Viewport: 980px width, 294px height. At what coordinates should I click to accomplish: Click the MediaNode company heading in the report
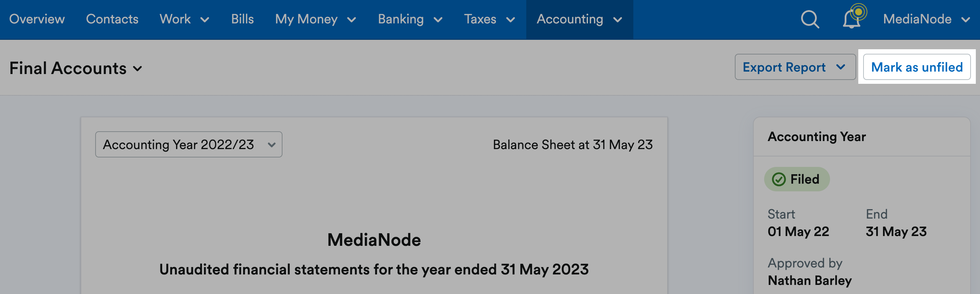(374, 240)
